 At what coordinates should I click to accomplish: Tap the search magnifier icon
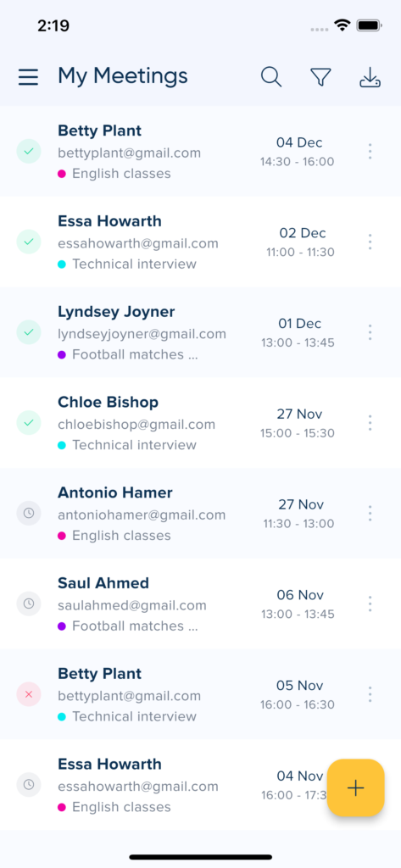point(271,77)
